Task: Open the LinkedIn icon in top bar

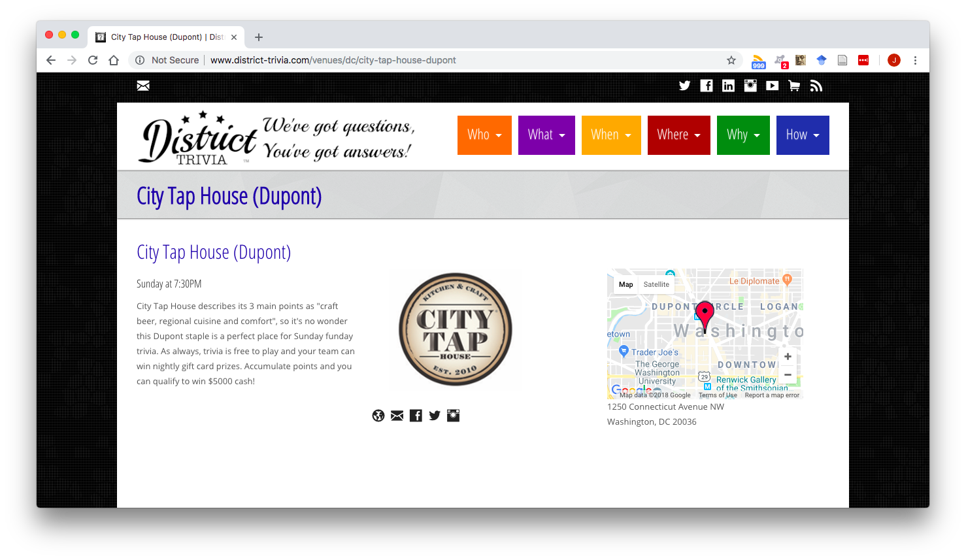Action: pyautogui.click(x=728, y=86)
